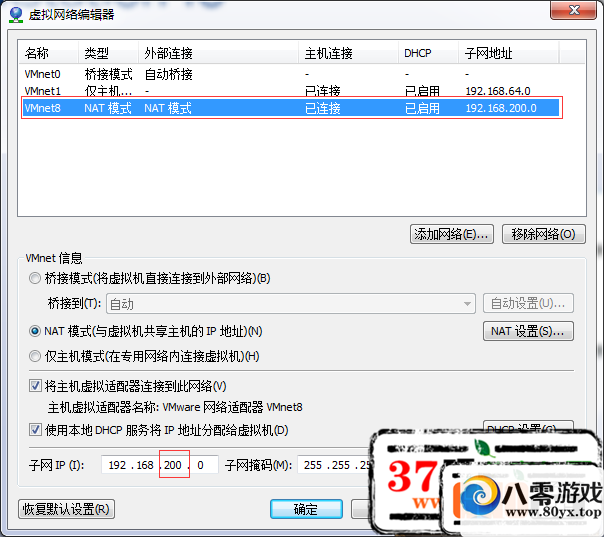Click the 移除网络(O) button
604x537 pixels.
(x=544, y=234)
